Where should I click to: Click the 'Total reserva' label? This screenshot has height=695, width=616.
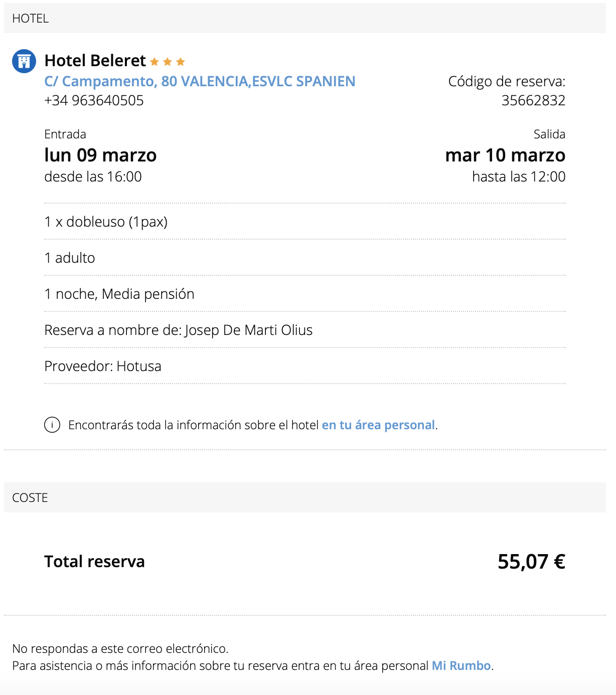(x=94, y=562)
